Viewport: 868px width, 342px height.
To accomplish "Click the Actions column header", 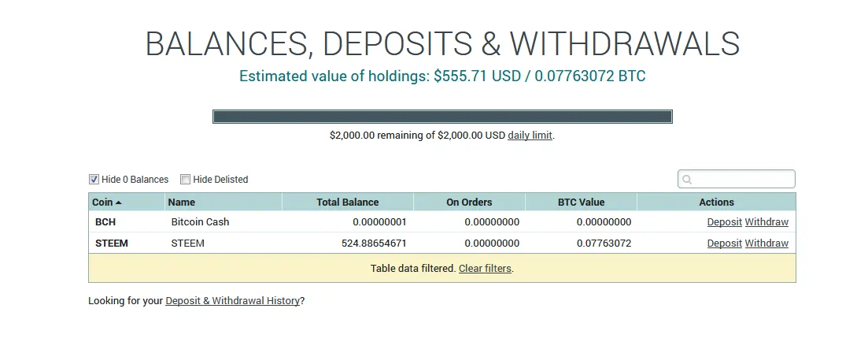I will (716, 203).
